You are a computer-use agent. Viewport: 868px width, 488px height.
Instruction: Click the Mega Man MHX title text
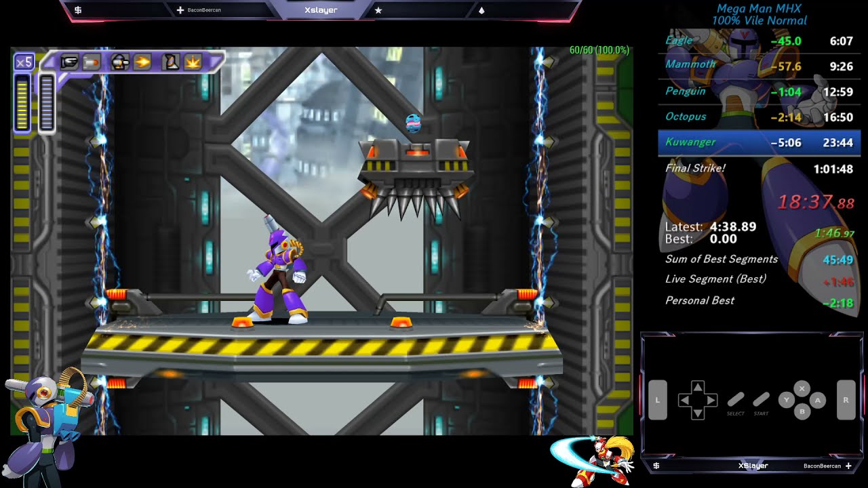[x=759, y=9]
